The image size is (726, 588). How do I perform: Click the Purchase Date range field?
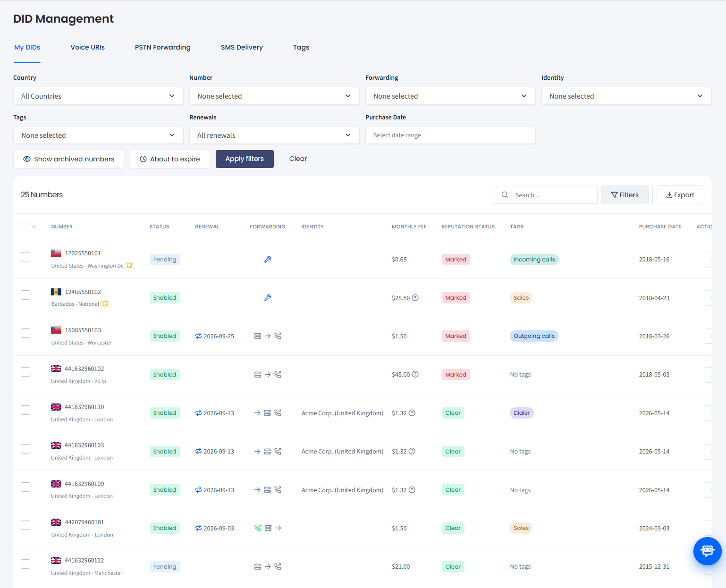point(450,135)
